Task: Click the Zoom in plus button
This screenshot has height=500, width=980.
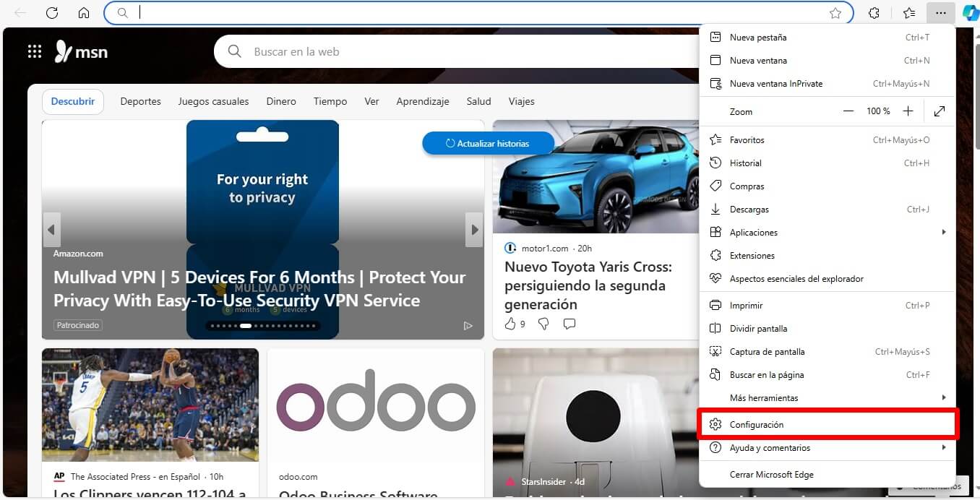Action: coord(908,111)
